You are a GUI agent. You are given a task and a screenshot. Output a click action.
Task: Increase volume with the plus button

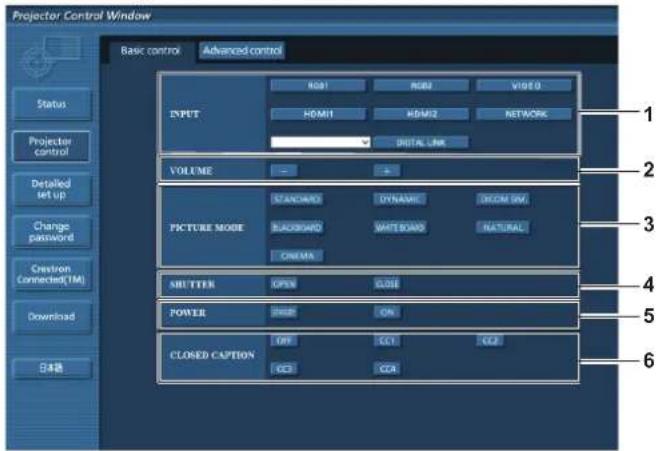click(x=387, y=171)
